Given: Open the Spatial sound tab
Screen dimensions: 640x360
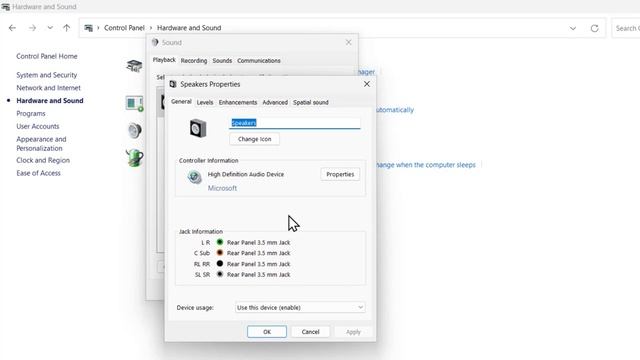Looking at the screenshot, I should pos(311,102).
